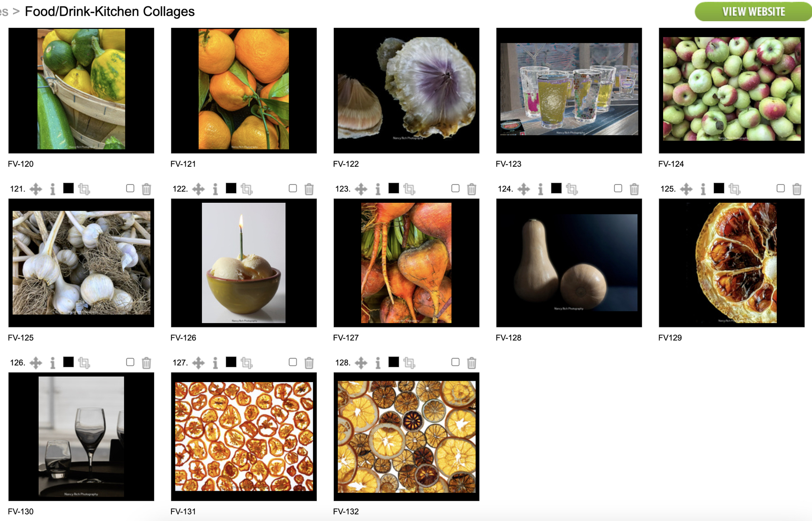Tick the checkbox for image 121
The image size is (812, 521).
coord(130,188)
